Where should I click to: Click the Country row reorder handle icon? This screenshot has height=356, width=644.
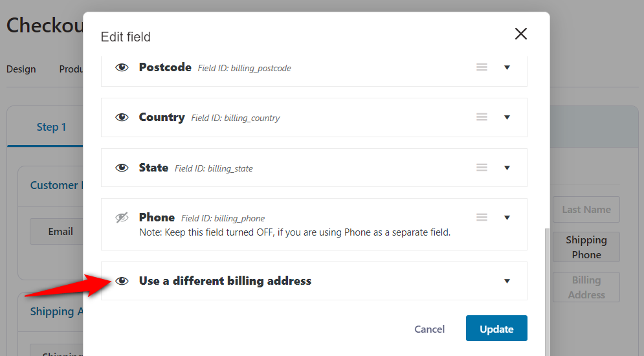point(482,117)
